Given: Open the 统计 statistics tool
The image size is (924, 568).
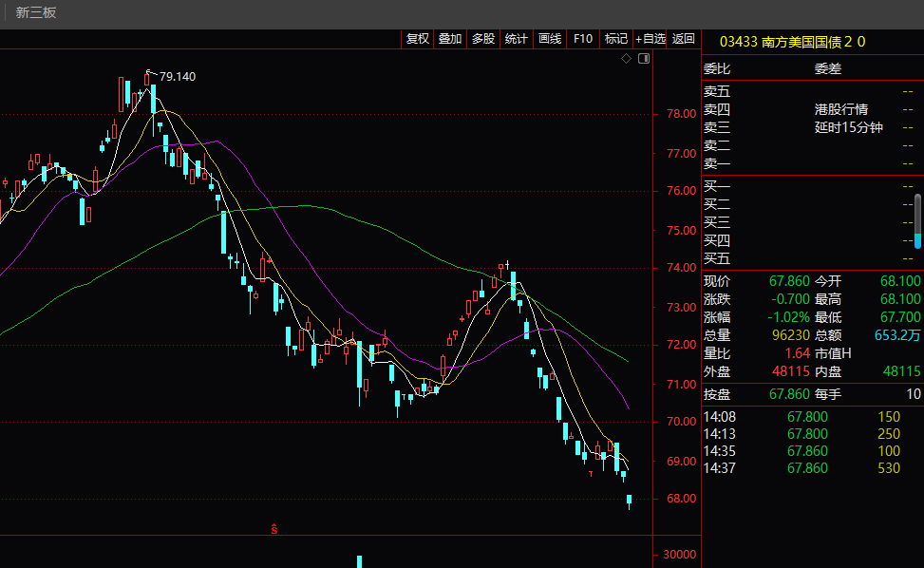Looking at the screenshot, I should [x=517, y=39].
